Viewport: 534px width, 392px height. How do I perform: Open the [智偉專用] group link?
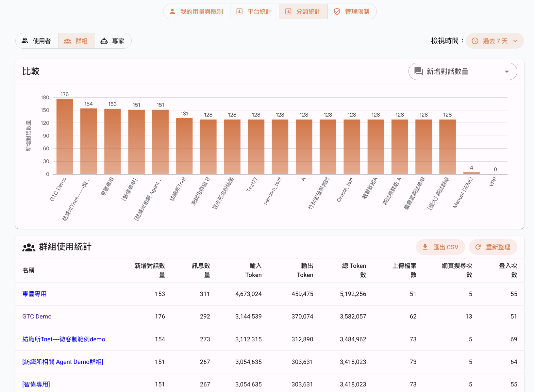point(36,384)
